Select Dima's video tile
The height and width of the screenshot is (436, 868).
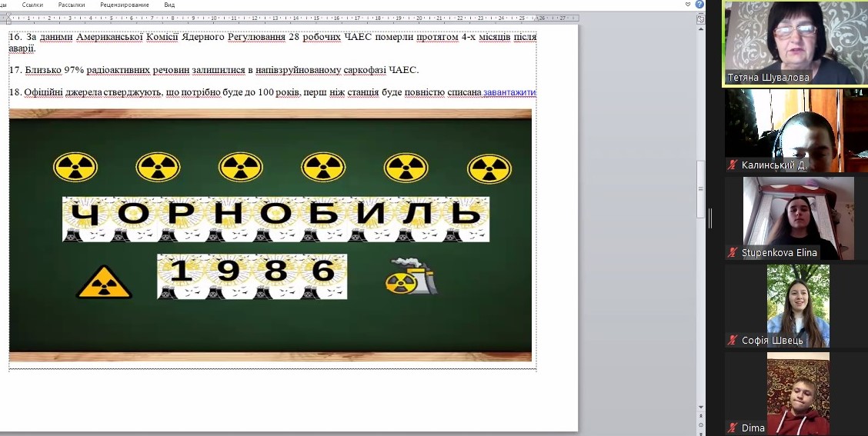point(796,394)
